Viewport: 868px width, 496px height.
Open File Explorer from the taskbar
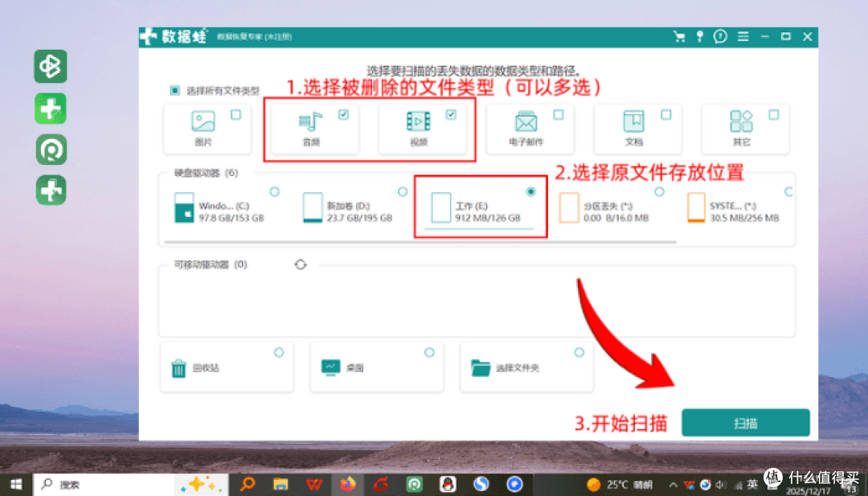[280, 485]
